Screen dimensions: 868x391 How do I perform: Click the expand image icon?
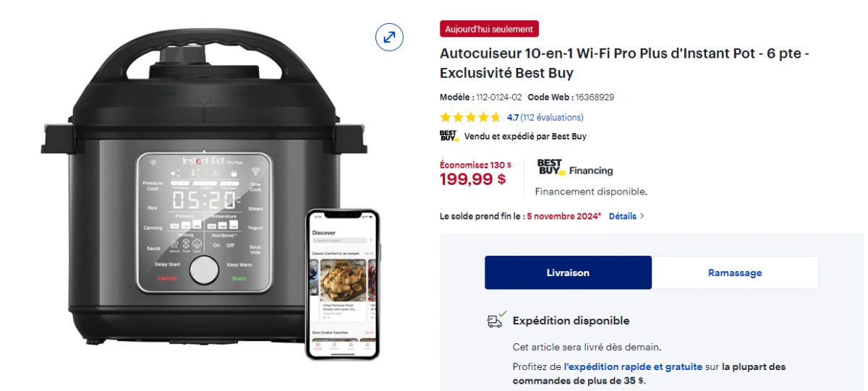pyautogui.click(x=389, y=38)
